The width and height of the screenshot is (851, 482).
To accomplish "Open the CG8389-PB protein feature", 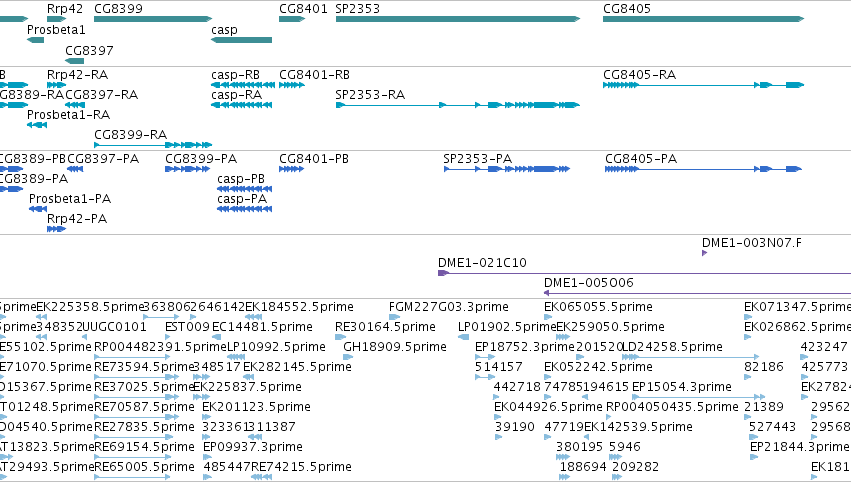I will [x=33, y=159].
